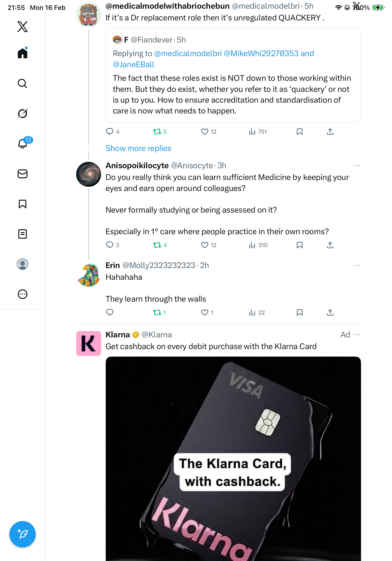Viewport: 392px width, 561px height.
Task: Open more options on Anisopoikilocyte's post
Action: (x=357, y=166)
